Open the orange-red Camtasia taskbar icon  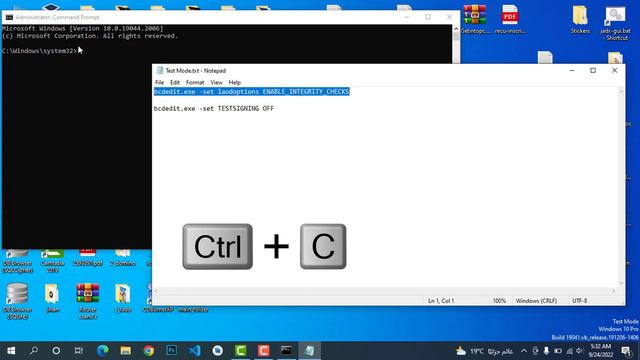[x=263, y=351]
